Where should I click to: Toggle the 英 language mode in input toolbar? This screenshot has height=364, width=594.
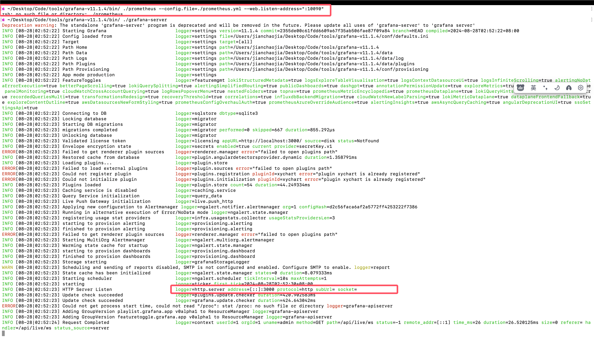[533, 88]
